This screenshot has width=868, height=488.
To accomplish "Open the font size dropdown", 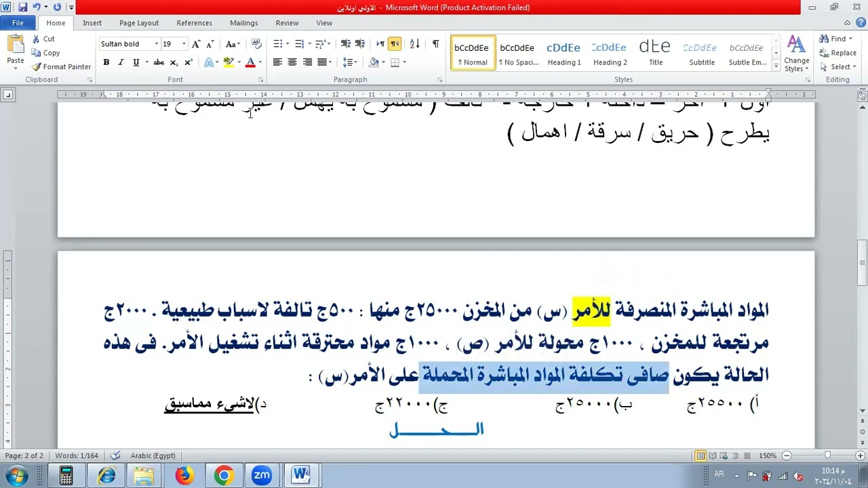I will 183,44.
